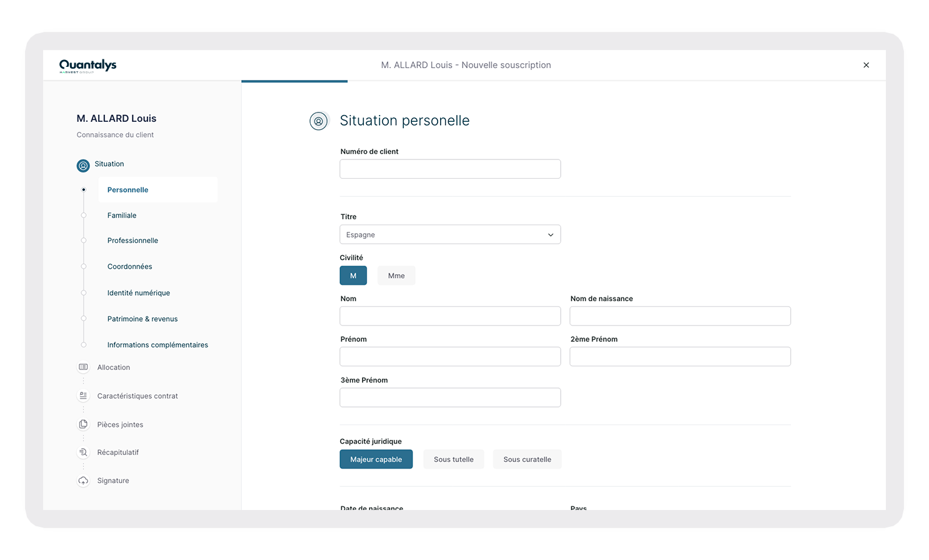Click the Situation personelle header icon

[319, 121]
